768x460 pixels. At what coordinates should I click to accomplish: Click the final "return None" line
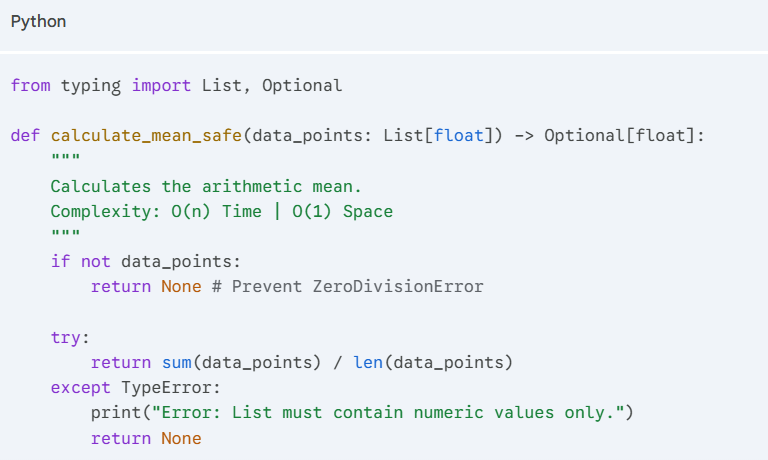(146, 438)
